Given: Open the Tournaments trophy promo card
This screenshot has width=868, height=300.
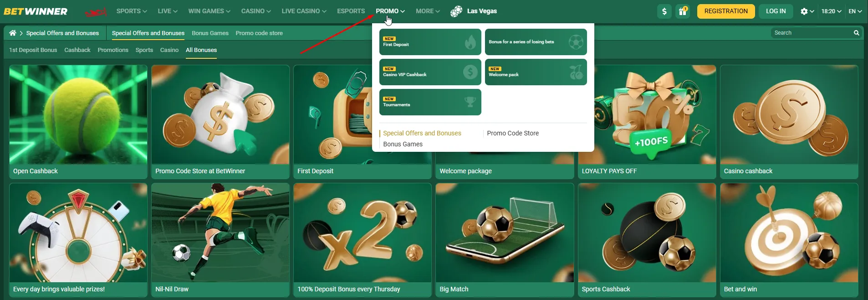Looking at the screenshot, I should click(x=430, y=102).
